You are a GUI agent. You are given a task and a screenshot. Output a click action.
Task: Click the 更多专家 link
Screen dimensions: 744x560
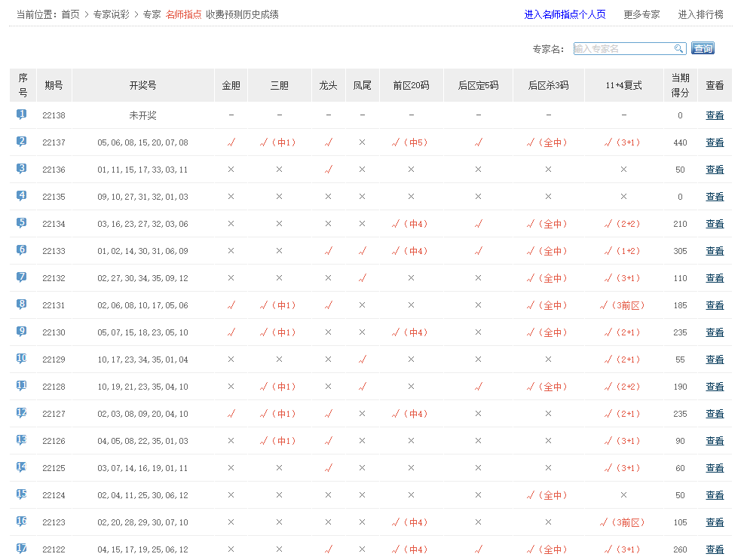tap(641, 14)
